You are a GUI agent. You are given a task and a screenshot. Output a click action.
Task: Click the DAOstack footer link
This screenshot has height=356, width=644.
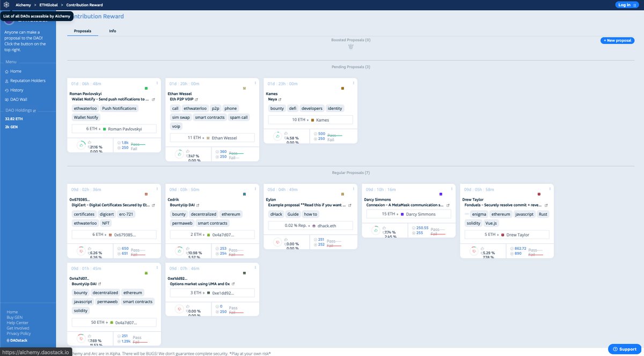point(17,340)
